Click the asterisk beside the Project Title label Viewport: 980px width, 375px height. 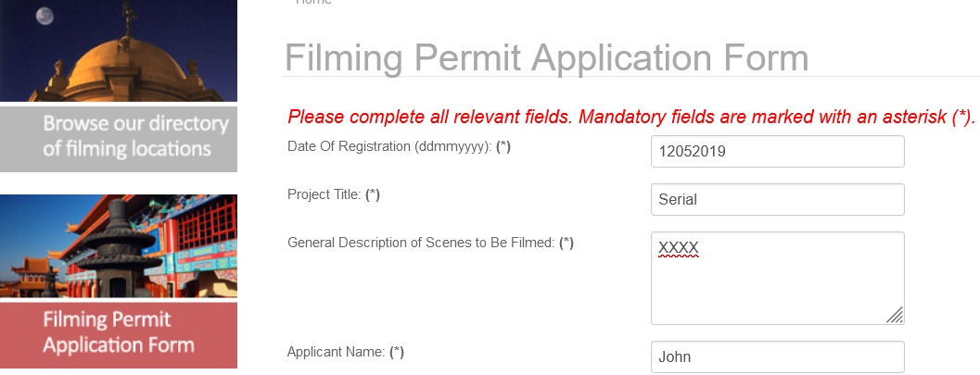pos(373,194)
